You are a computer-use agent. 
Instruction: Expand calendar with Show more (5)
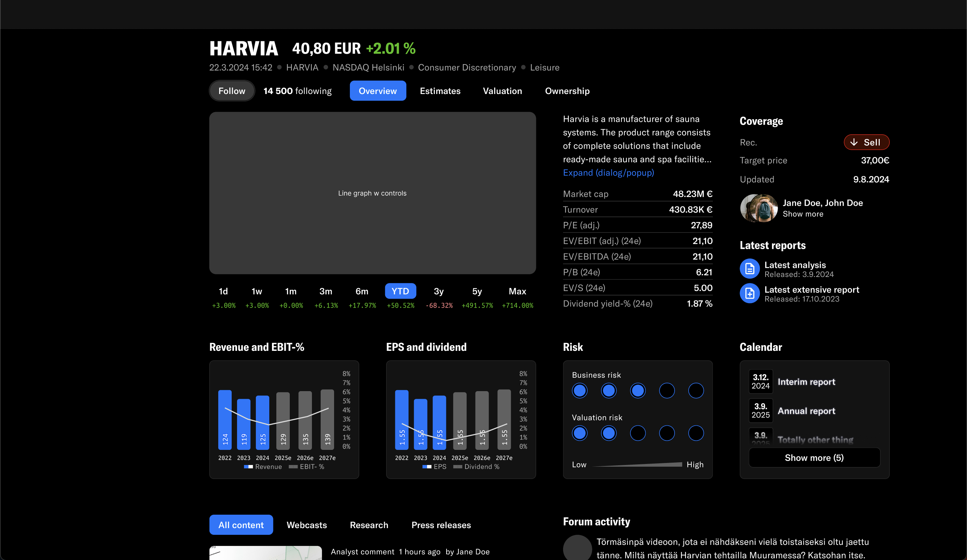click(814, 458)
